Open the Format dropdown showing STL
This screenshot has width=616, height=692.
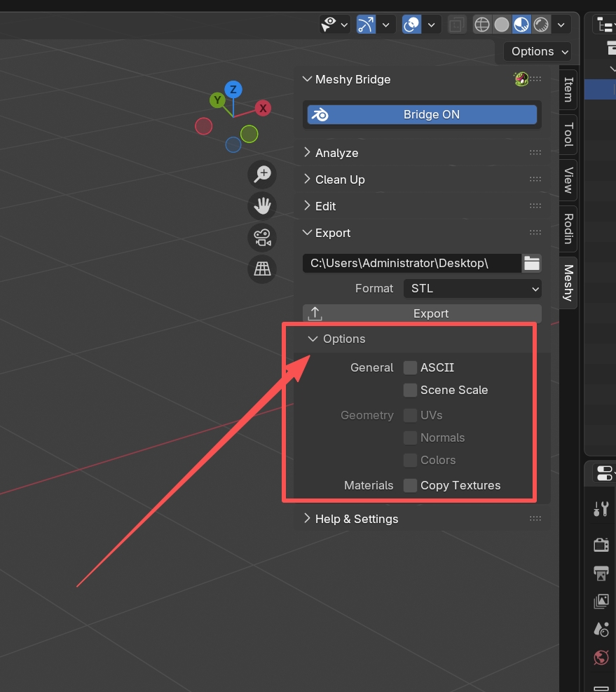(472, 288)
